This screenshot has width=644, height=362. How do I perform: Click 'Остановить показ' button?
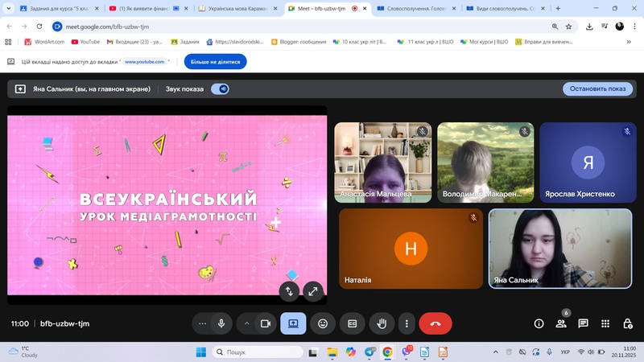(597, 89)
